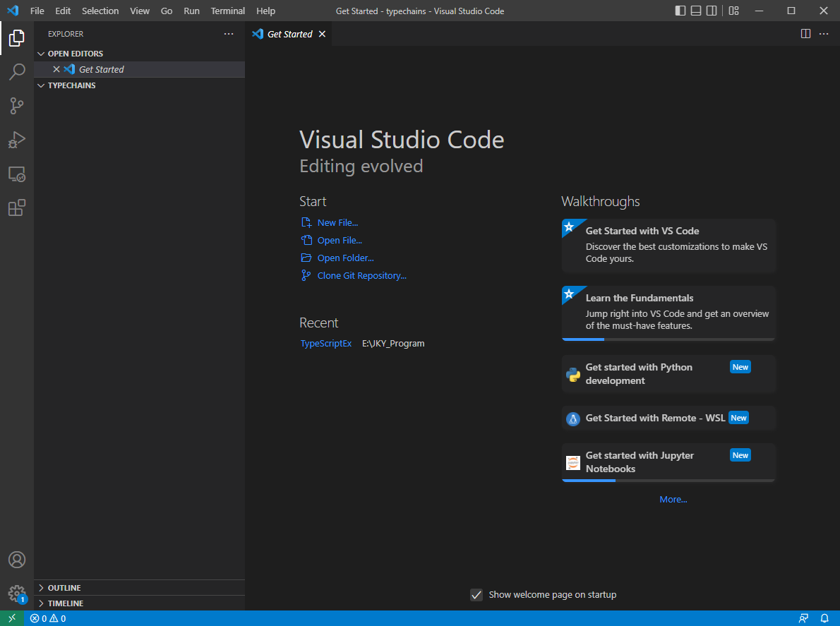
Task: Open Explorer Views and More Actions ellipsis
Action: pyautogui.click(x=229, y=34)
